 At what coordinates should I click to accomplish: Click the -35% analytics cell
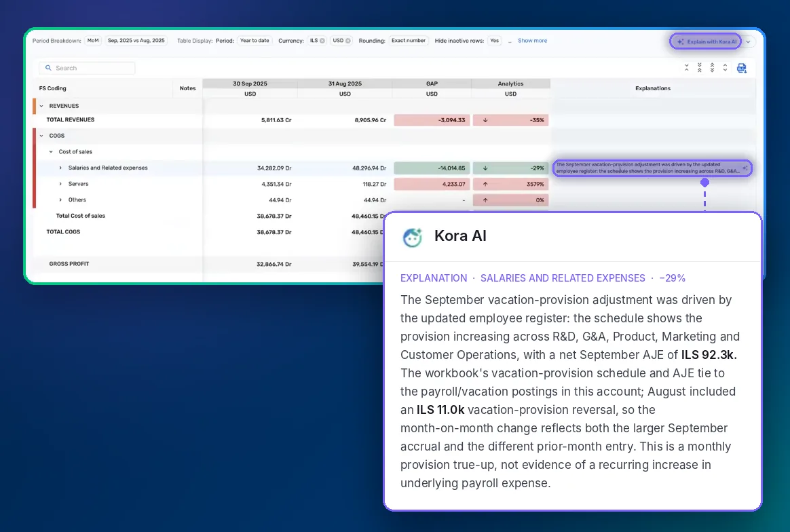coord(511,120)
